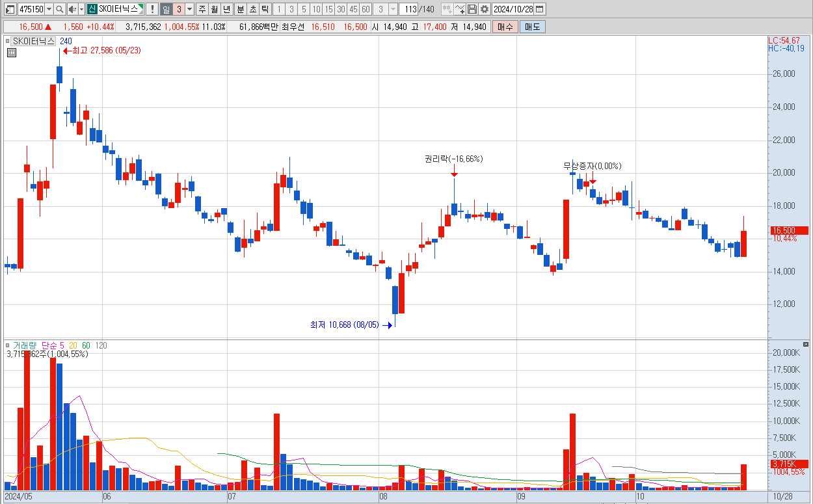Click the 최저 10,668 (08/05) low label

344,325
